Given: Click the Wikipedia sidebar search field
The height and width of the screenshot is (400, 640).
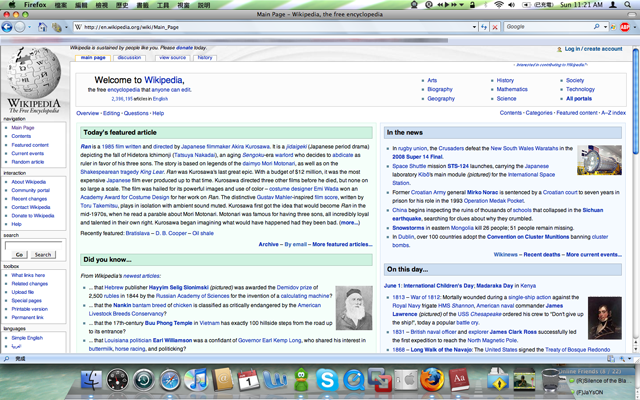Looking at the screenshot, I should [x=33, y=245].
